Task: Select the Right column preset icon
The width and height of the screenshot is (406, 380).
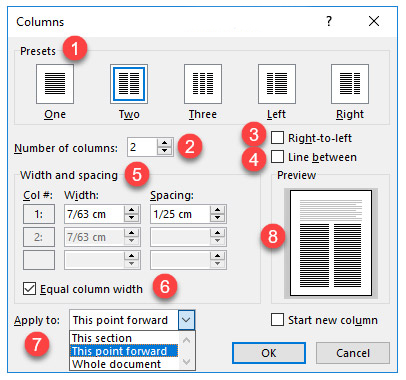Action: pos(350,84)
